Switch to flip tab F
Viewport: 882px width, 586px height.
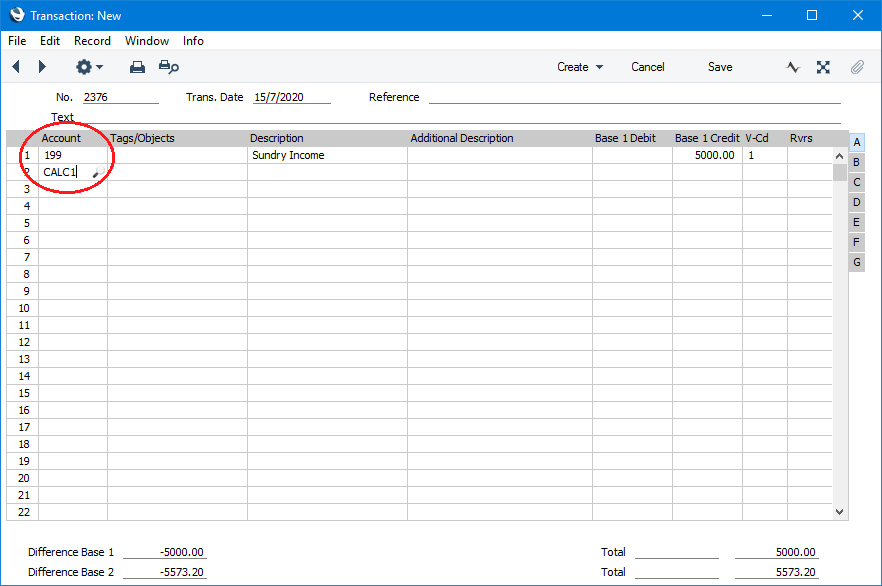click(x=856, y=242)
